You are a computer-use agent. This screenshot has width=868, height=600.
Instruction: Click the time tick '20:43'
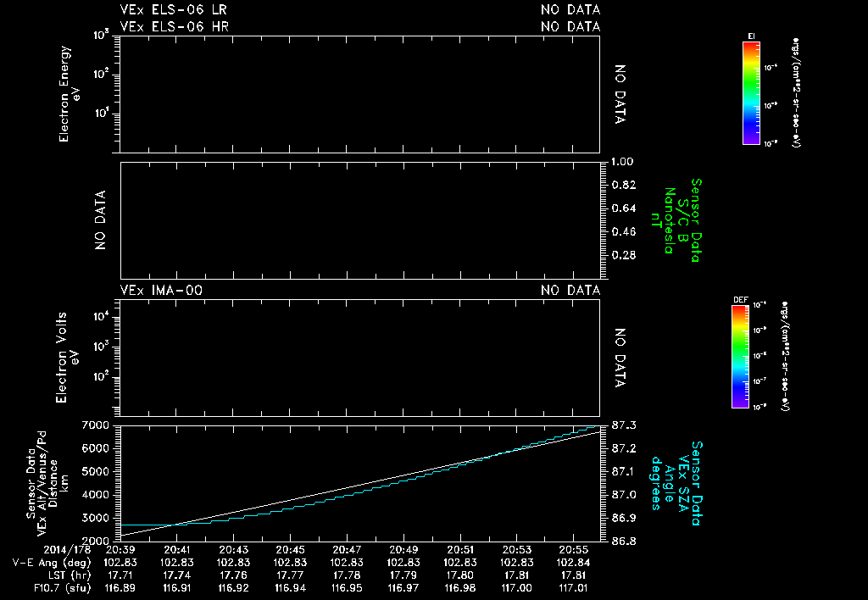tap(234, 550)
